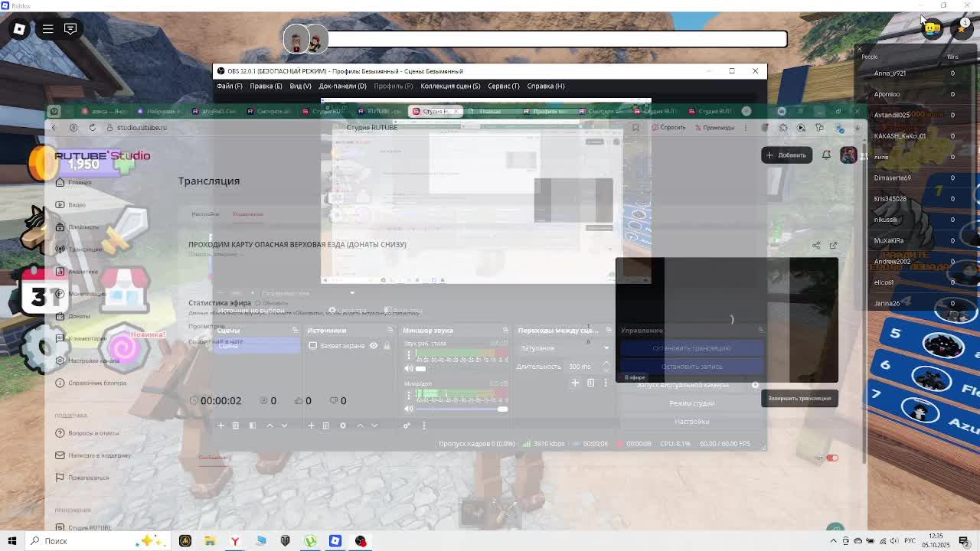Screen dimensions: 980x551
Task: Reload the studio.rutube.ru page
Action: coord(93,128)
